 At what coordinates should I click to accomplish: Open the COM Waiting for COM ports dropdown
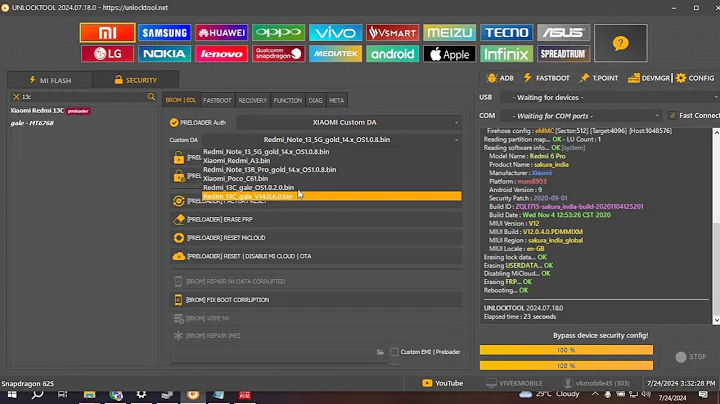point(581,116)
